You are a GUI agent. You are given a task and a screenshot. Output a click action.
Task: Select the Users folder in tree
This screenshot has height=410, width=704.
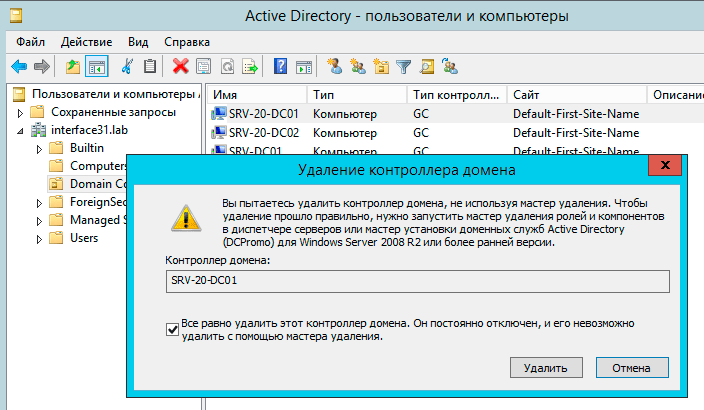click(83, 238)
